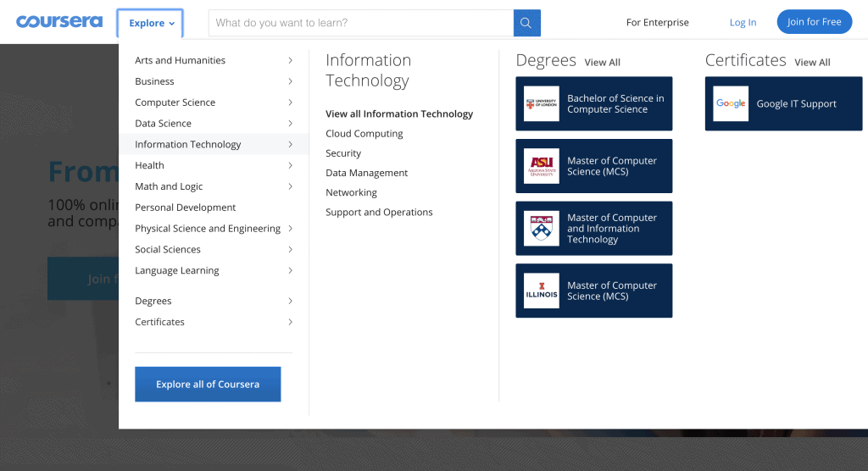Open Data Management subcategory
868x471 pixels.
coord(366,173)
